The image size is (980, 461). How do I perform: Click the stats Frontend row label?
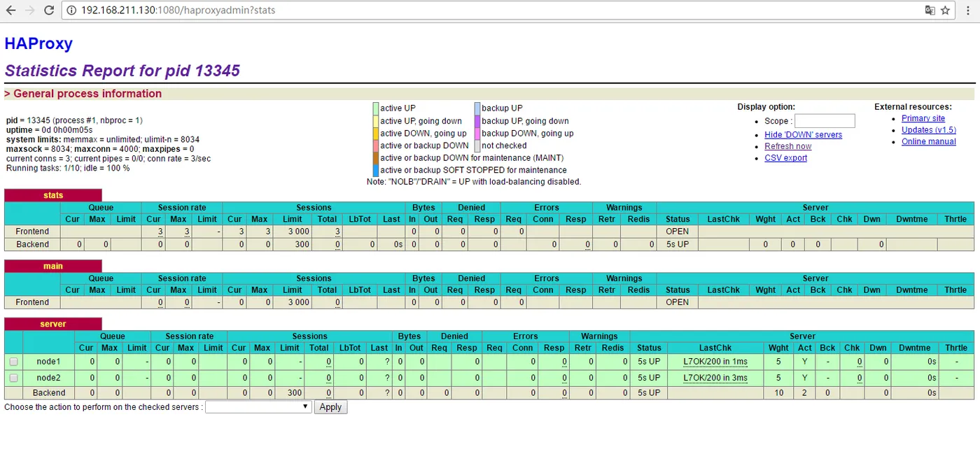coord(32,232)
